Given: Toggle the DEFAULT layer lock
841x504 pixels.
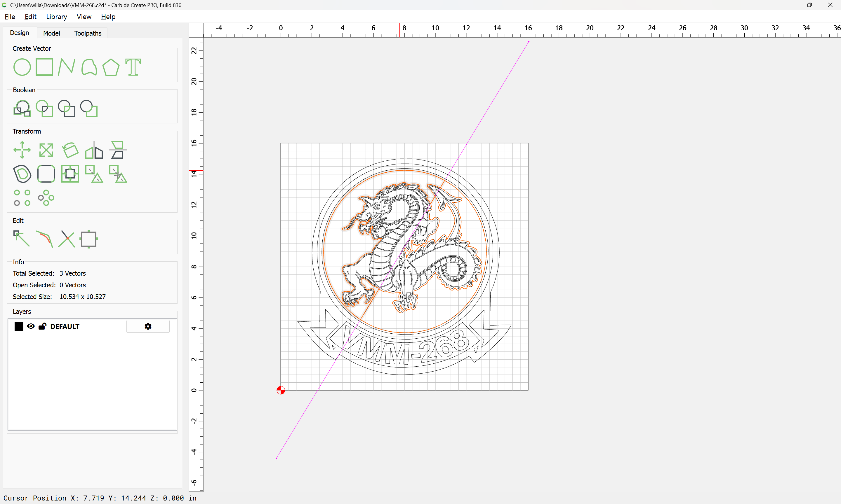Looking at the screenshot, I should [42, 326].
